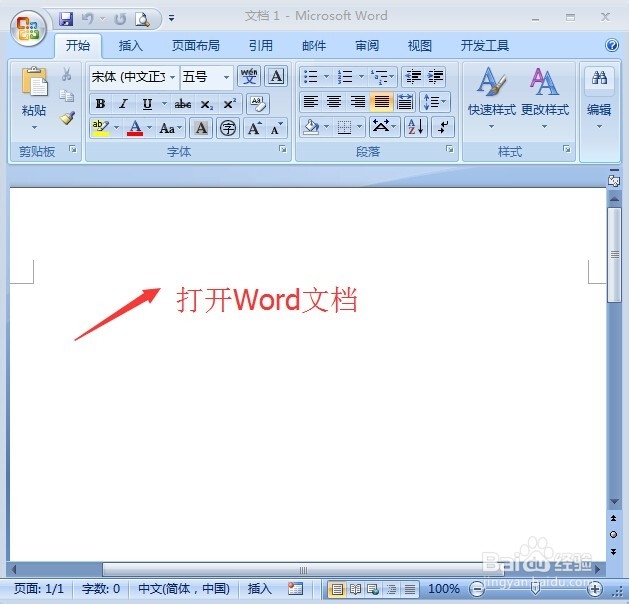This screenshot has height=604, width=629.
Task: Go to the 引用 tab
Action: coord(260,45)
